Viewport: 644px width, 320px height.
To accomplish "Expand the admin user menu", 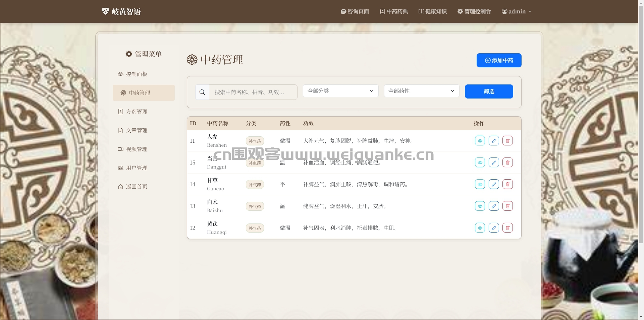I will [517, 11].
